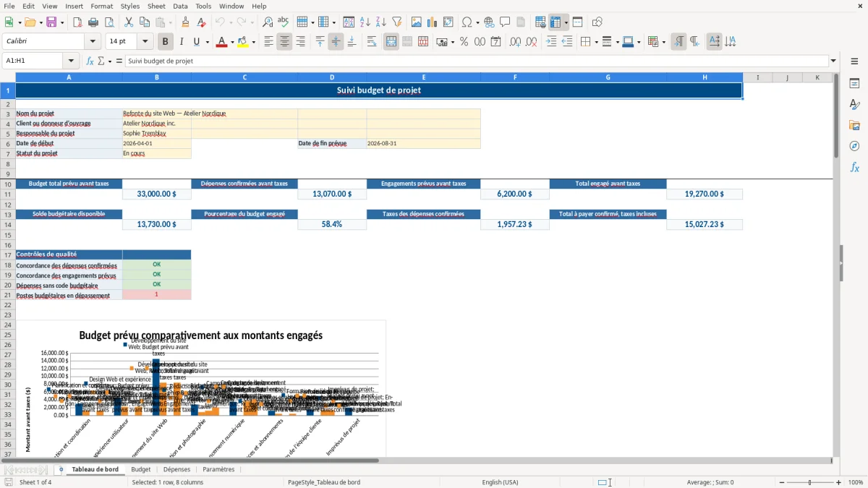Open the Special Character dropdown arrow
Image resolution: width=868 pixels, height=488 pixels.
click(x=478, y=22)
